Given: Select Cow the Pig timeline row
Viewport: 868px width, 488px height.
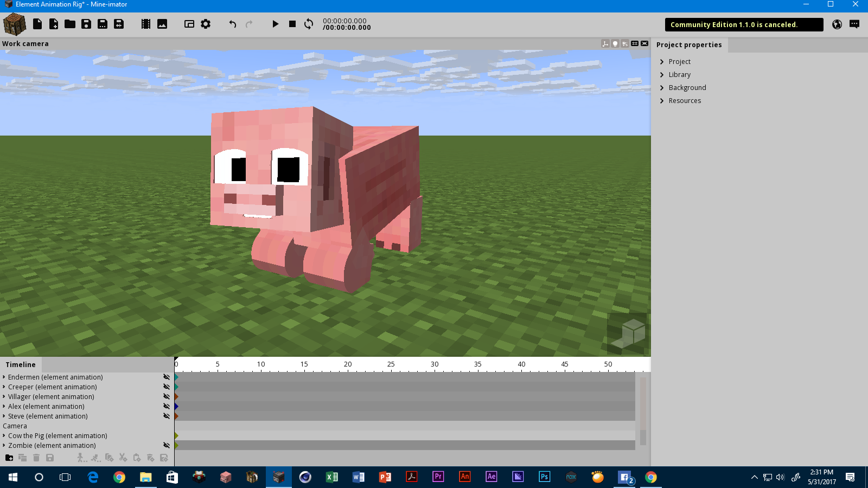Looking at the screenshot, I should click(87, 436).
